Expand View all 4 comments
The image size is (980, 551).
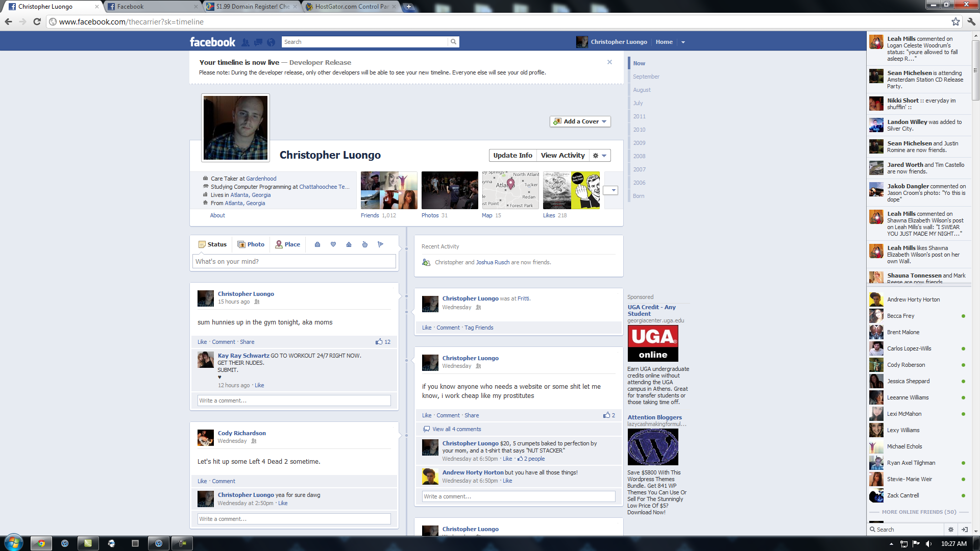point(456,429)
